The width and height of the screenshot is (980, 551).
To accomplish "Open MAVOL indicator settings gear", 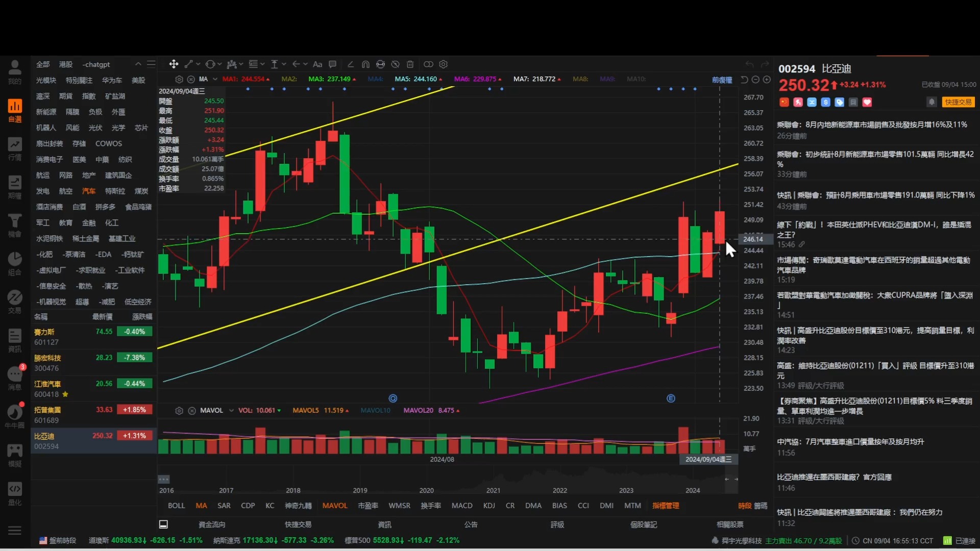I will 179,411.
